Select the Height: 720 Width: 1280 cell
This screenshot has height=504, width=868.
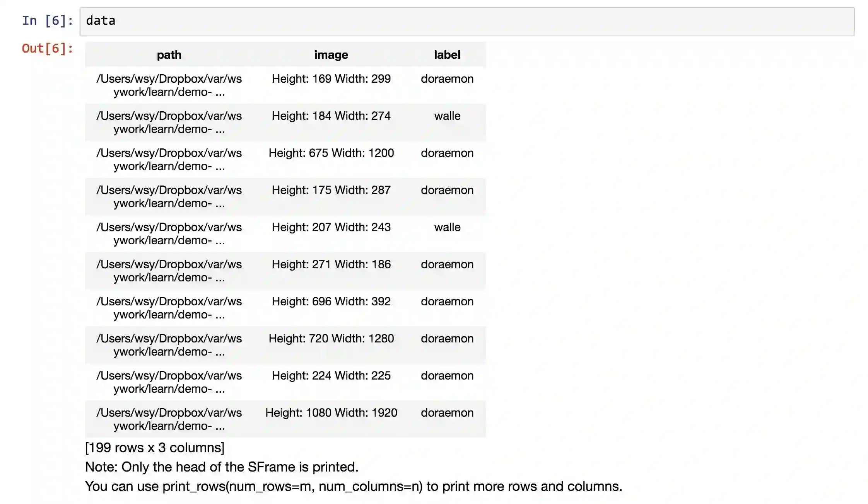pos(331,339)
